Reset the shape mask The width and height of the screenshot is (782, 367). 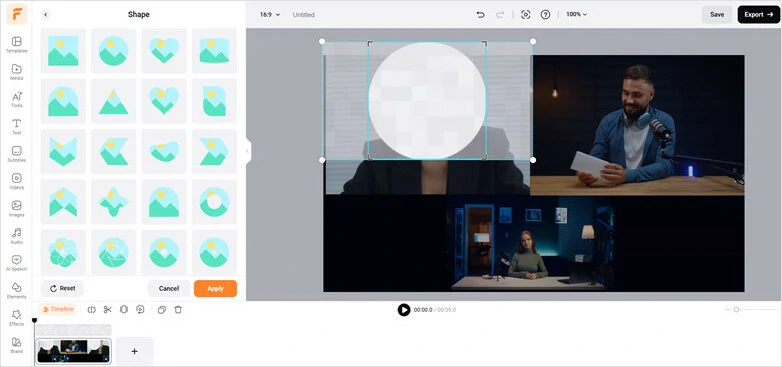62,288
